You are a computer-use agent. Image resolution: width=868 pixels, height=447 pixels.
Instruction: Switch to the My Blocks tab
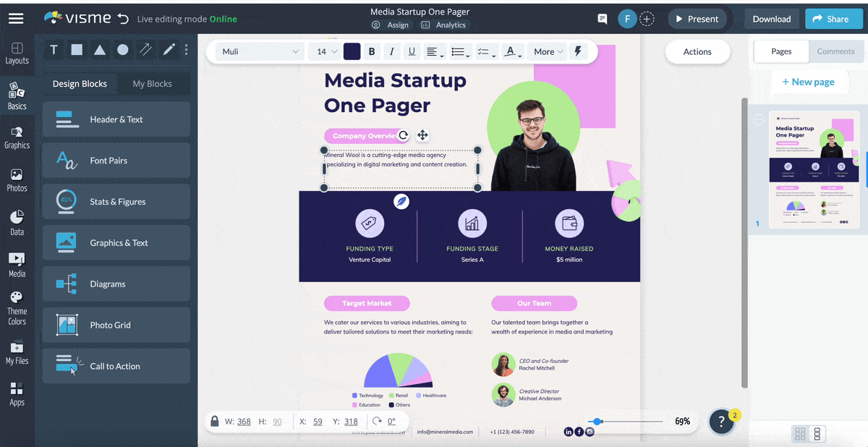152,84
